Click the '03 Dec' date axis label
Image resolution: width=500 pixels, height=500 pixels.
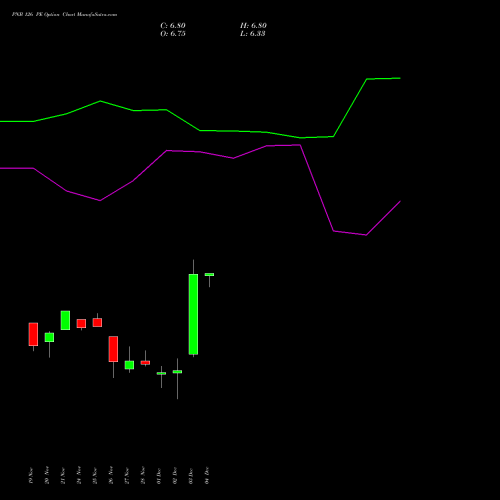point(191,475)
